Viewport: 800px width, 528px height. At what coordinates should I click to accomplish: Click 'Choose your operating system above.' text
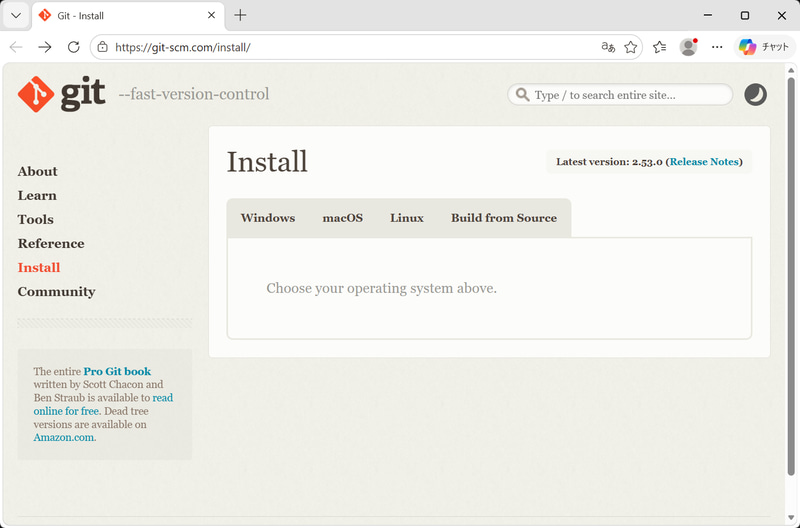pyautogui.click(x=381, y=288)
